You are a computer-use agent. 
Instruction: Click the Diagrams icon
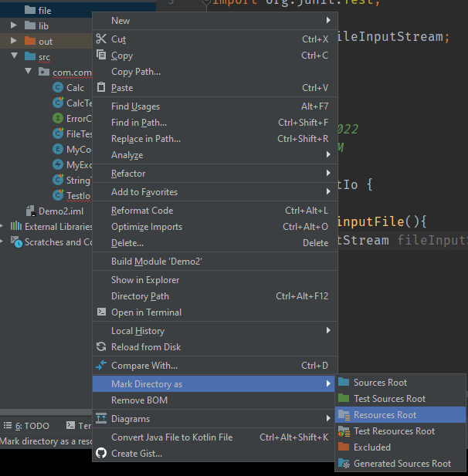point(101,418)
